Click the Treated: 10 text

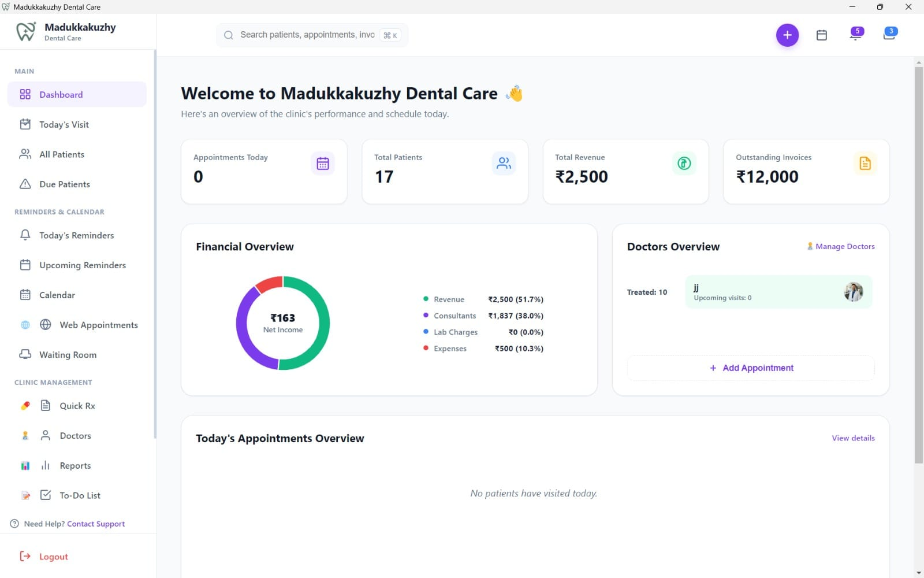[x=647, y=292]
